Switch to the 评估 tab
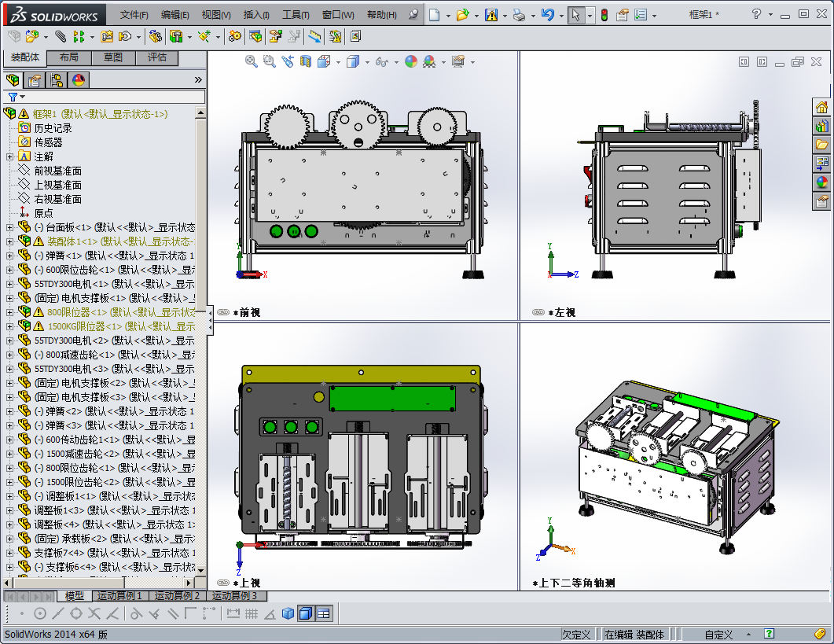834x644 pixels. [x=156, y=57]
